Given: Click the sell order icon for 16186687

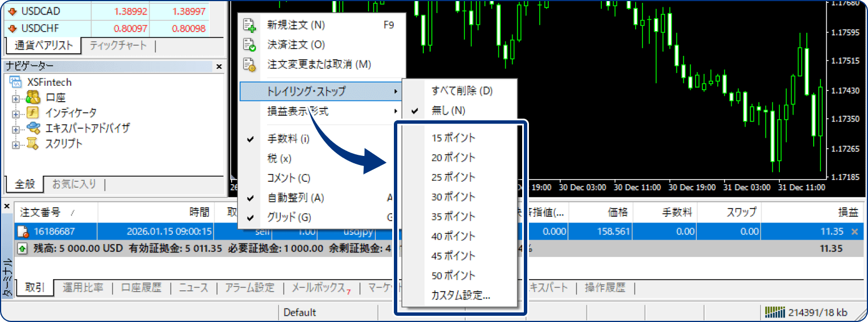Looking at the screenshot, I should 23,232.
